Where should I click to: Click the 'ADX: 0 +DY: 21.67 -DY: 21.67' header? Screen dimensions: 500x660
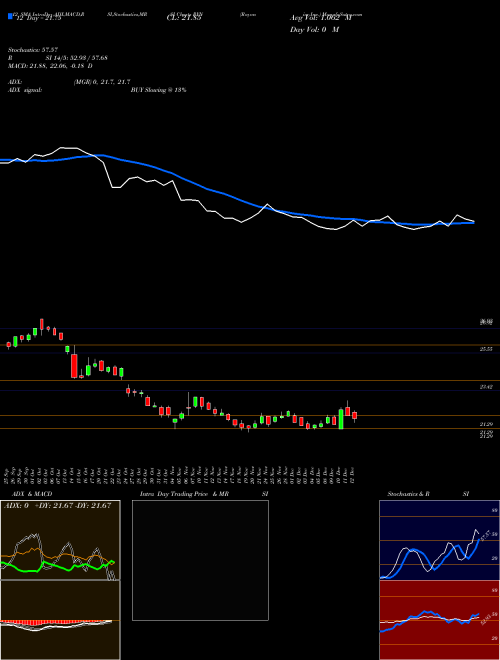point(57,506)
